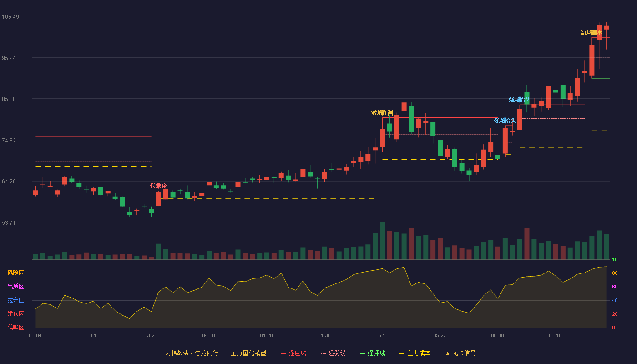Click the 03-04 date label
Image resolution: width=637 pixels, height=364 pixels.
[x=35, y=335]
